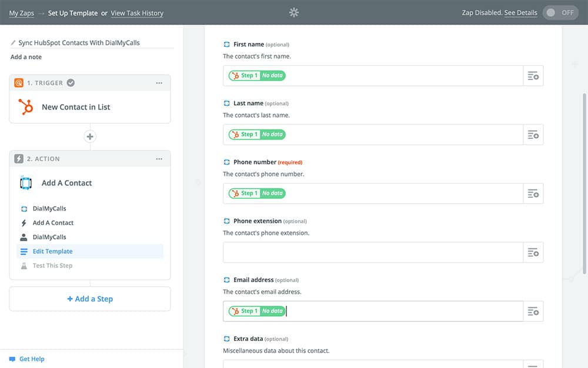
Task: Click insert field icon for Email address
Action: 533,311
